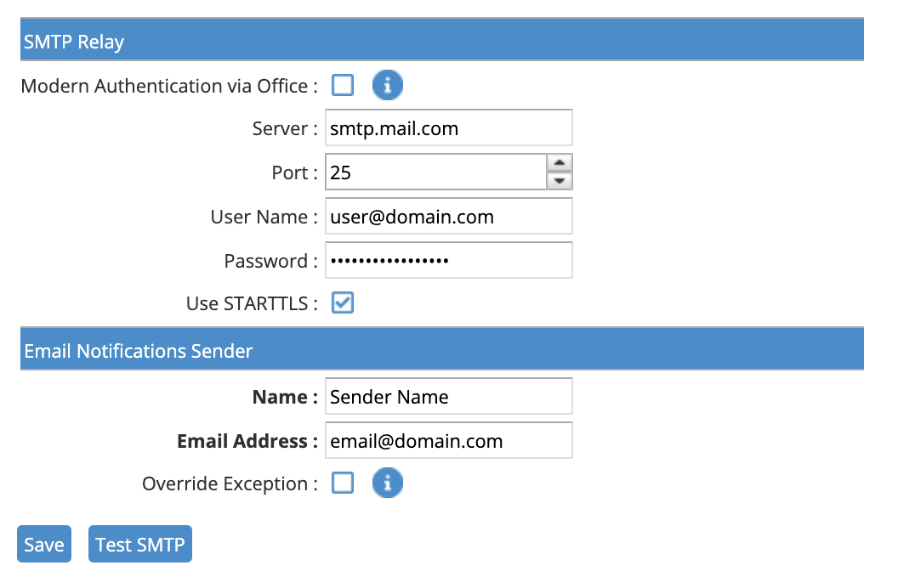Disable the Use STARTTLS checkbox

point(343,302)
